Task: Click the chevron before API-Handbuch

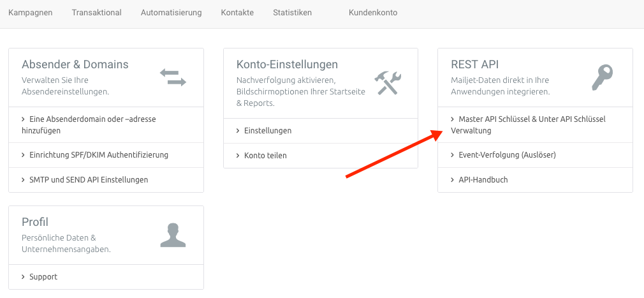Action: coord(453,179)
